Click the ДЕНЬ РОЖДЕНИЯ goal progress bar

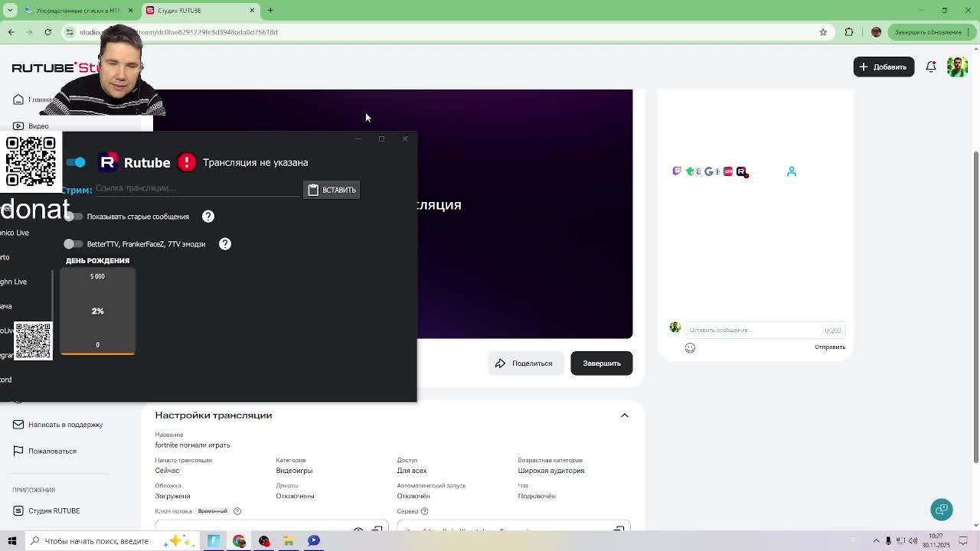pos(98,311)
